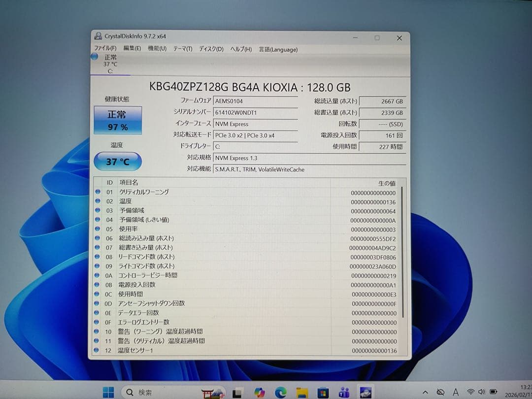Click the status dot of row 05 使用率
The height and width of the screenshot is (399, 532).
[98, 229]
